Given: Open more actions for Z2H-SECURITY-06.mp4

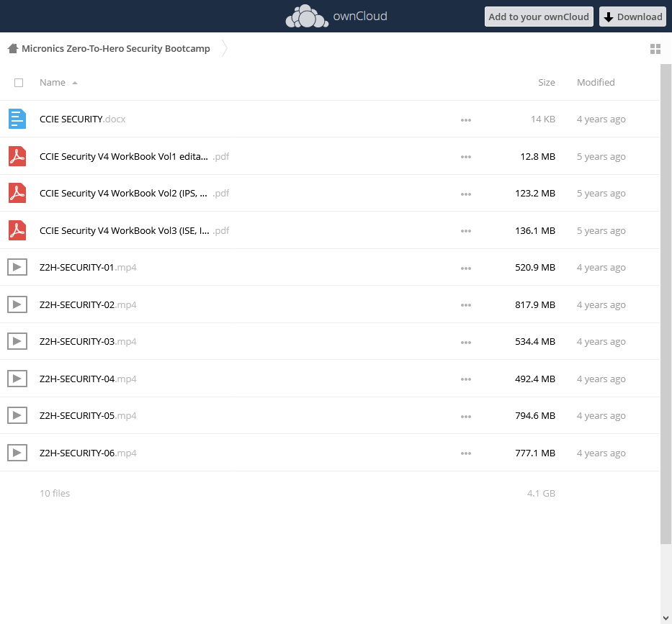Looking at the screenshot, I should point(466,453).
